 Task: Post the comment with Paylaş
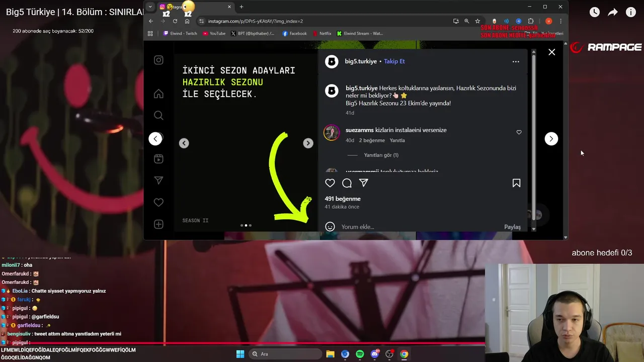click(512, 227)
